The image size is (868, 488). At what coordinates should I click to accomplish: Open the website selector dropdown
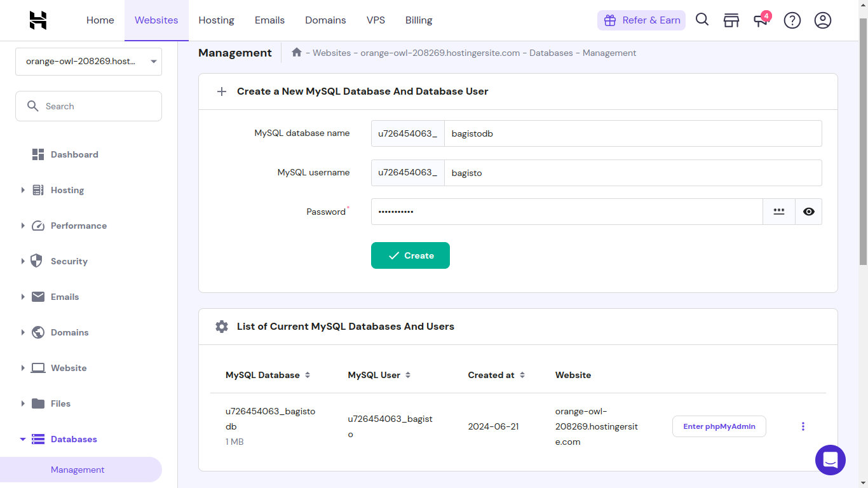[x=88, y=62]
